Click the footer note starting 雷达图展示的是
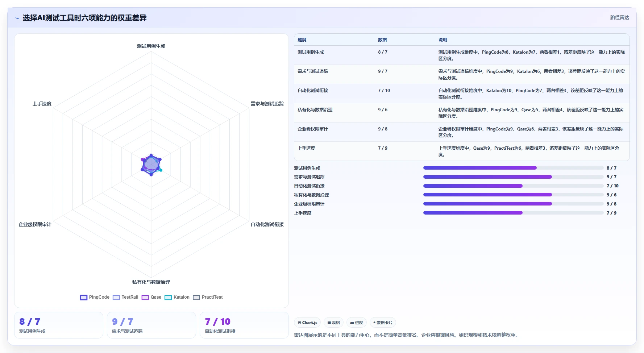The width and height of the screenshot is (644, 353). coord(407,335)
